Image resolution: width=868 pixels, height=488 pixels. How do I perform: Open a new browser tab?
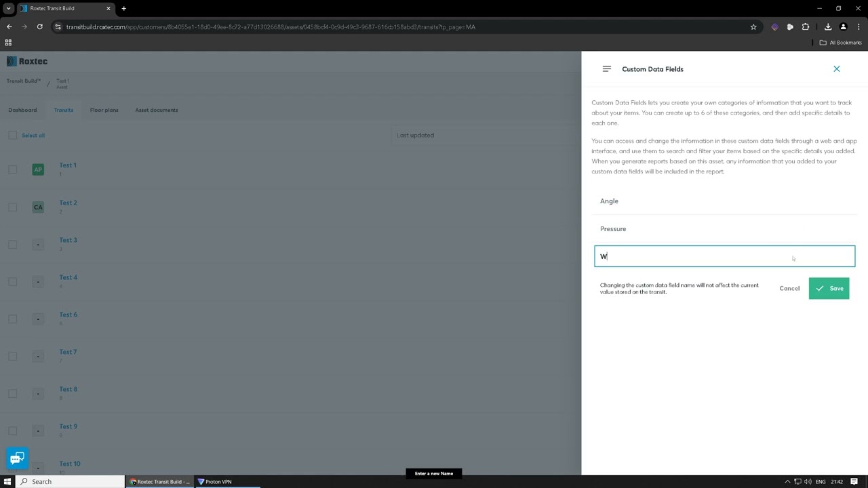pyautogui.click(x=123, y=9)
